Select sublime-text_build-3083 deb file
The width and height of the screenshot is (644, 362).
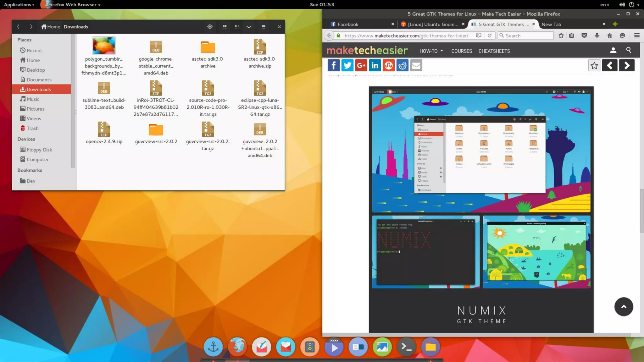click(x=104, y=88)
